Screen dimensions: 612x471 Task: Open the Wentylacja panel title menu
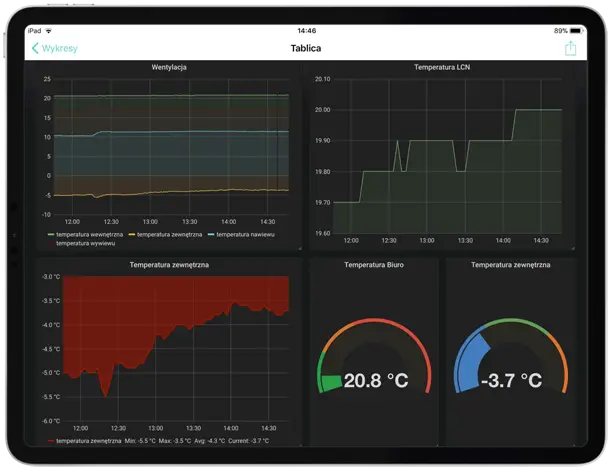(x=169, y=68)
